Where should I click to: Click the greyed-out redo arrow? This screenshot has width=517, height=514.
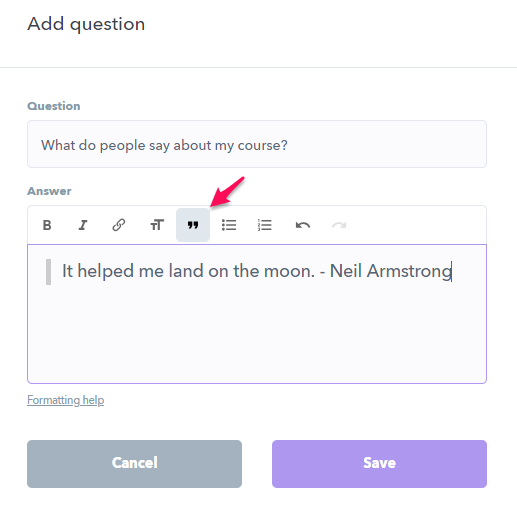[339, 225]
